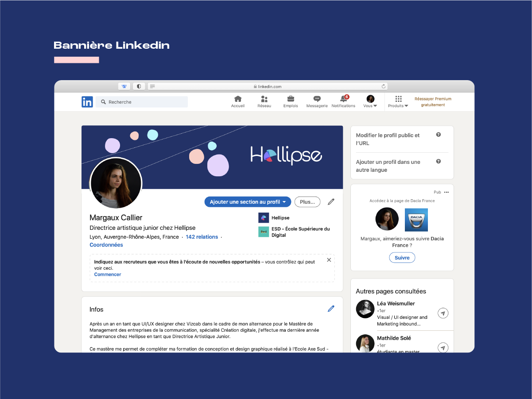Edit profile intro with pencil icon

click(x=331, y=202)
